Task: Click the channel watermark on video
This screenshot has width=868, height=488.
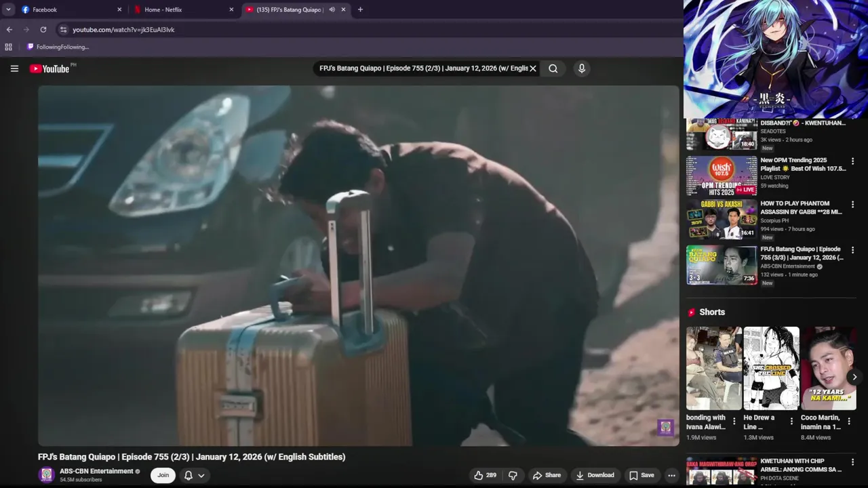Action: (665, 427)
